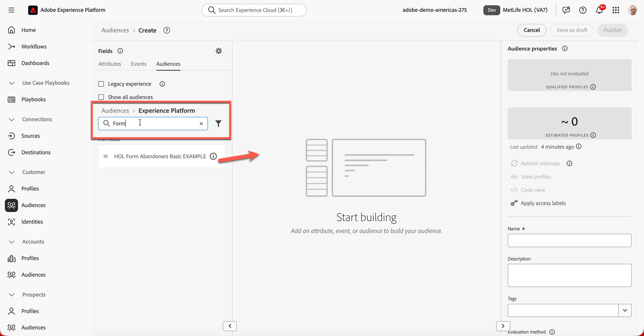The height and width of the screenshot is (336, 644).
Task: Collapse the Prospects section
Action: 11,295
